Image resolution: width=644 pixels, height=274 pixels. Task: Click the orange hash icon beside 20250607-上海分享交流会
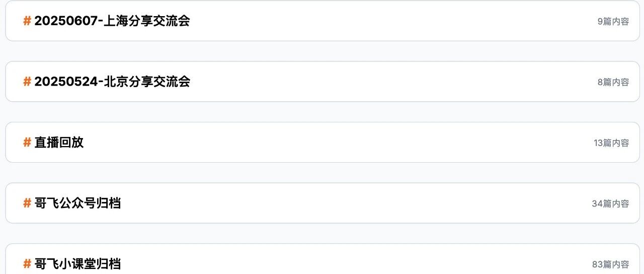(27, 21)
